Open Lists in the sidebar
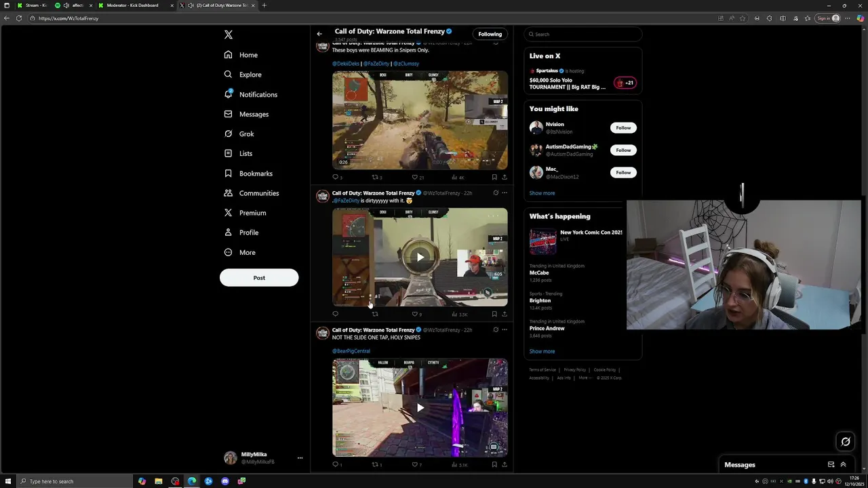The height and width of the screenshot is (488, 868). click(x=238, y=153)
